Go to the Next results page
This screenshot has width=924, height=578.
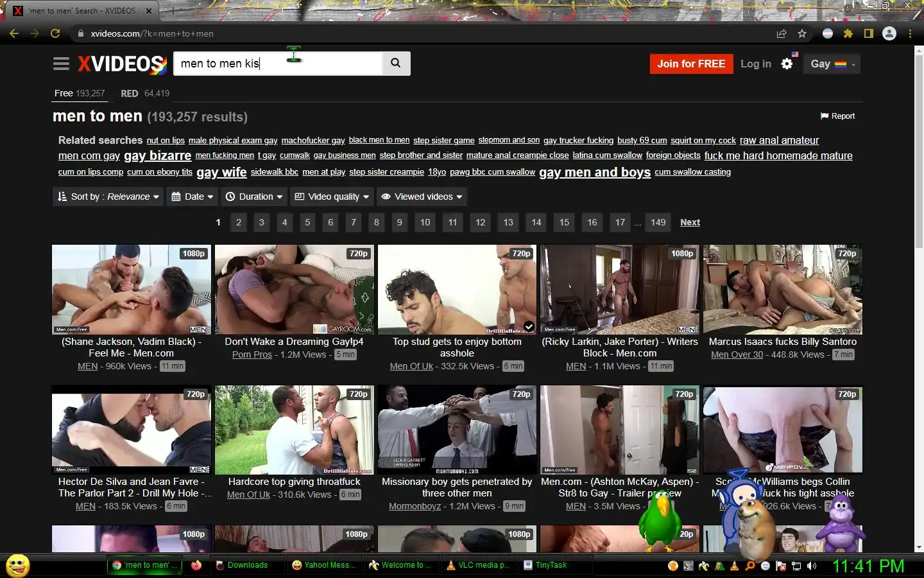pyautogui.click(x=690, y=222)
